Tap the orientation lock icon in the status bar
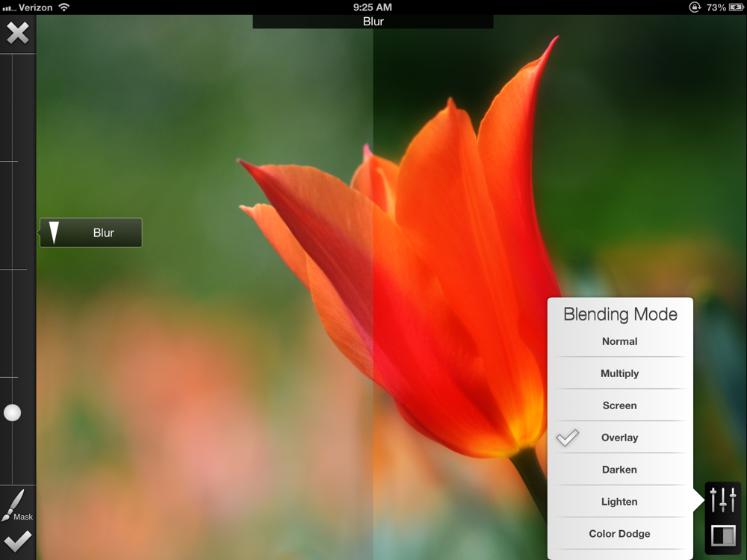This screenshot has width=747, height=560. [x=695, y=7]
